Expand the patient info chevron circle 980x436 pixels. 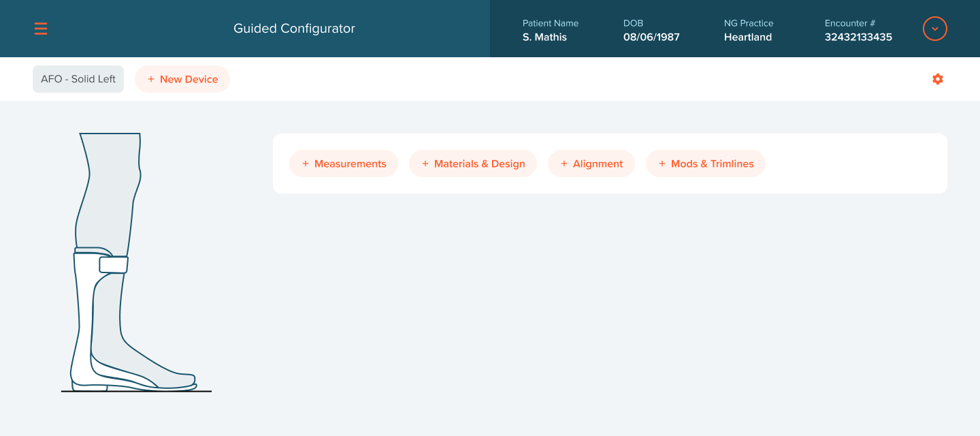(x=935, y=29)
